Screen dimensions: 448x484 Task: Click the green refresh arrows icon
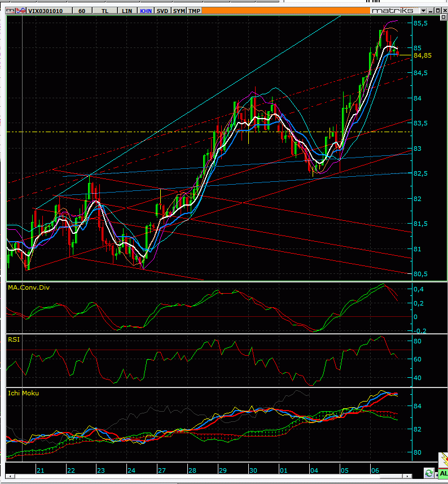(429, 473)
